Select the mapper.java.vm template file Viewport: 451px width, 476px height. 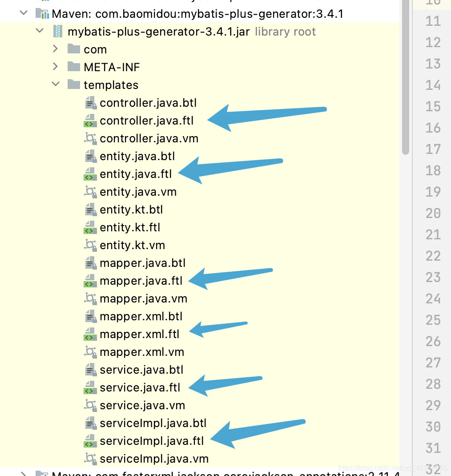[144, 299]
